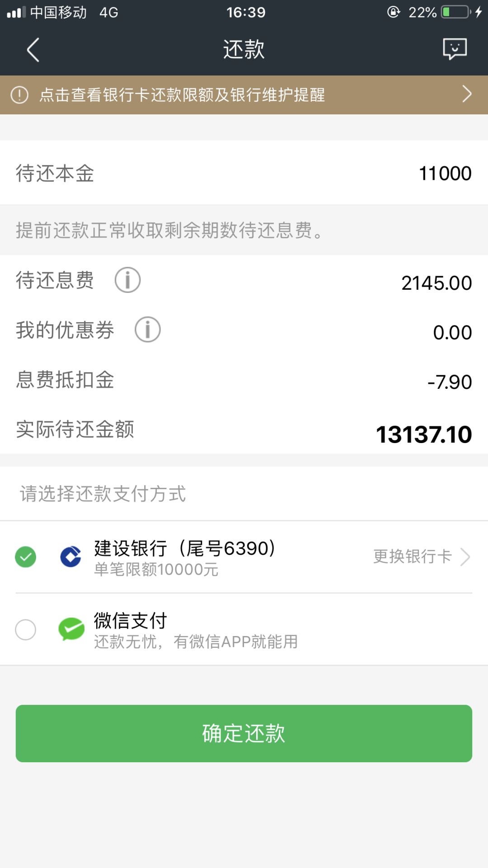Tap the battery icon in status bar

point(456,12)
